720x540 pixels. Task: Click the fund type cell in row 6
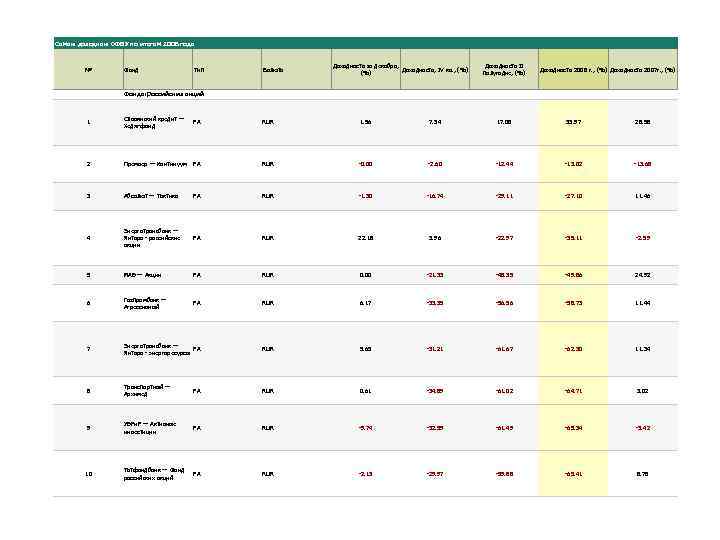(197, 303)
